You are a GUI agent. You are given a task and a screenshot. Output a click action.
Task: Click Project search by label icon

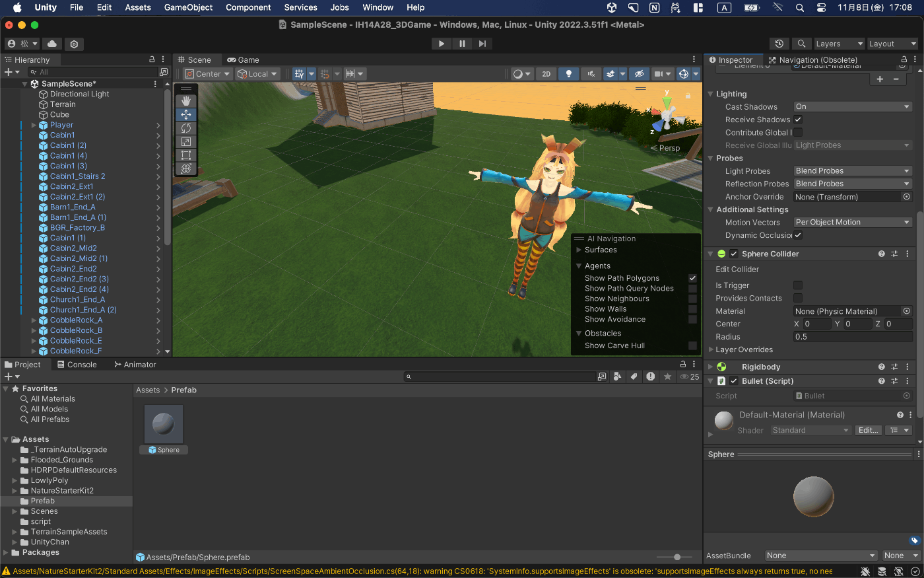click(634, 377)
